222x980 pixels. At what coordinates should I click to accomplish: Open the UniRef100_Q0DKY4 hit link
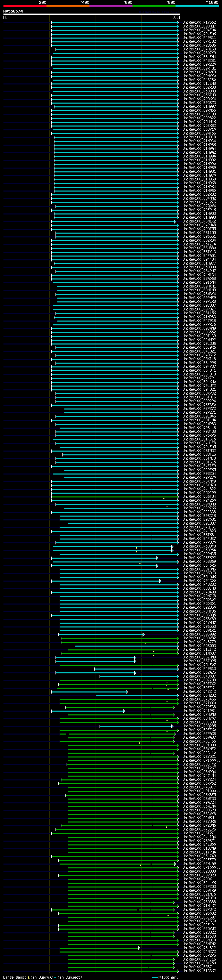pyautogui.click(x=199, y=99)
